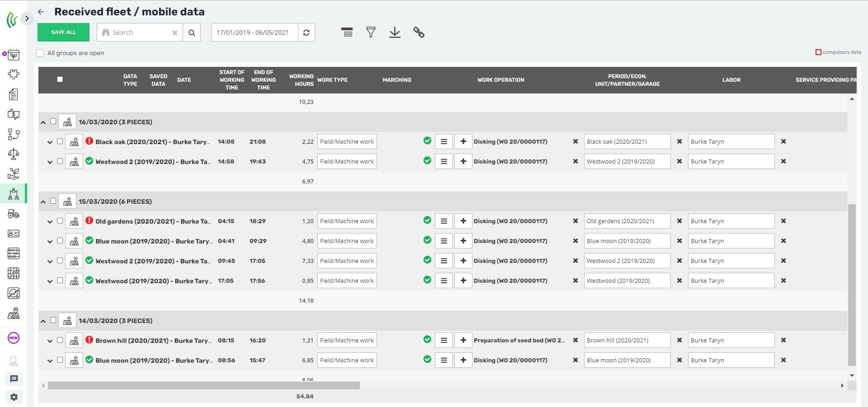Viewport: 868px width, 407px height.
Task: Expand the Blue moon row details chevron
Action: pos(50,241)
